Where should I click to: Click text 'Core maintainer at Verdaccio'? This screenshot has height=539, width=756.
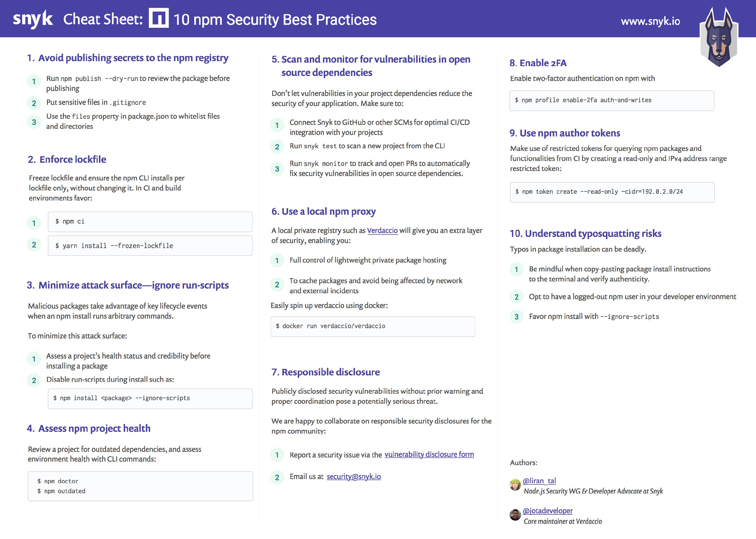[x=563, y=521]
